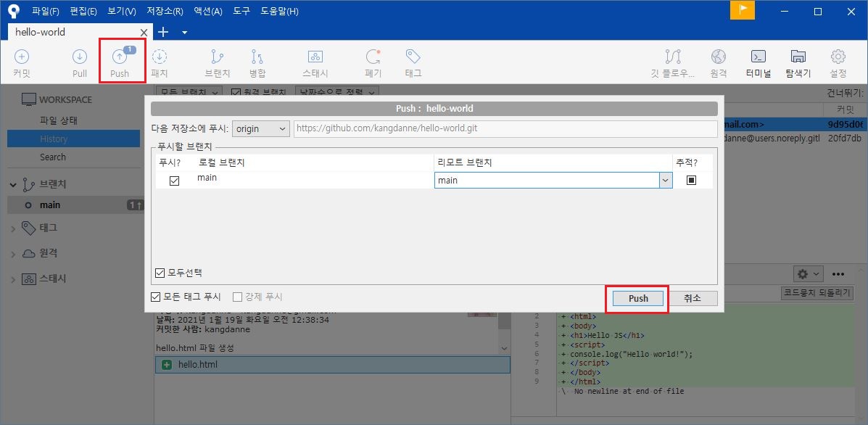This screenshot has width=868, height=425.
Task: Open the Merge (병합) toolbar tool
Action: click(257, 62)
